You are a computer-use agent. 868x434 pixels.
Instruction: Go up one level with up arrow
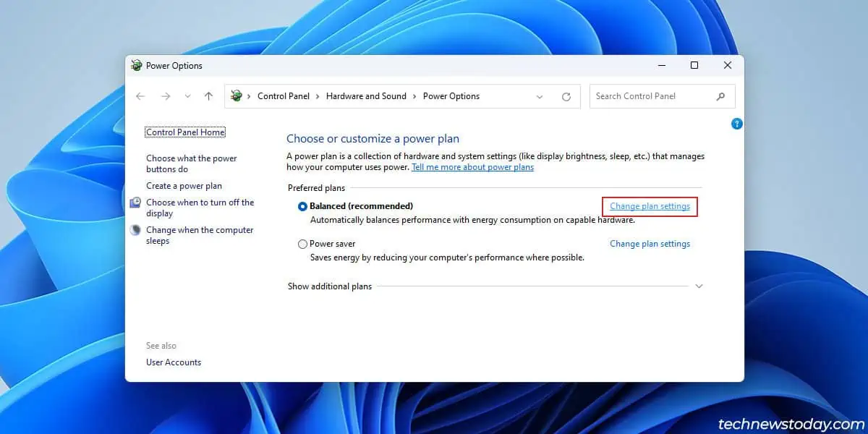click(208, 96)
